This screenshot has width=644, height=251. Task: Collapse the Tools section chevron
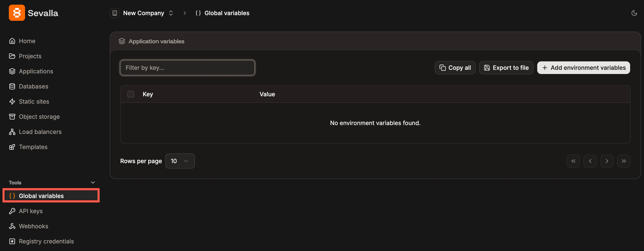click(x=92, y=182)
